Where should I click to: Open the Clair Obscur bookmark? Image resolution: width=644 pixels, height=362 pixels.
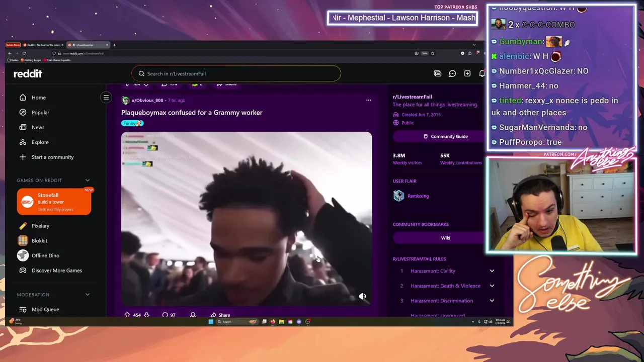click(x=57, y=60)
